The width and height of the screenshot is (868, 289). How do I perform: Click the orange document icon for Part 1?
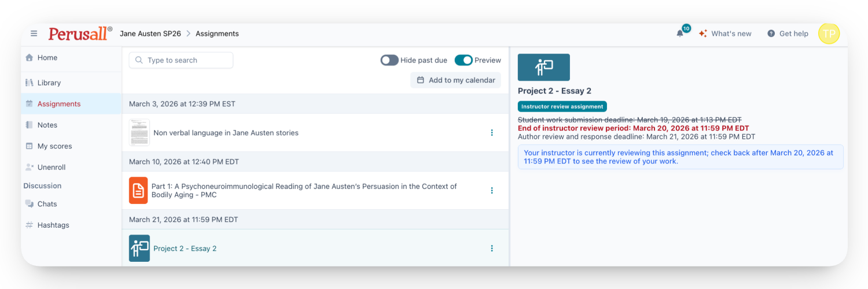click(x=138, y=191)
